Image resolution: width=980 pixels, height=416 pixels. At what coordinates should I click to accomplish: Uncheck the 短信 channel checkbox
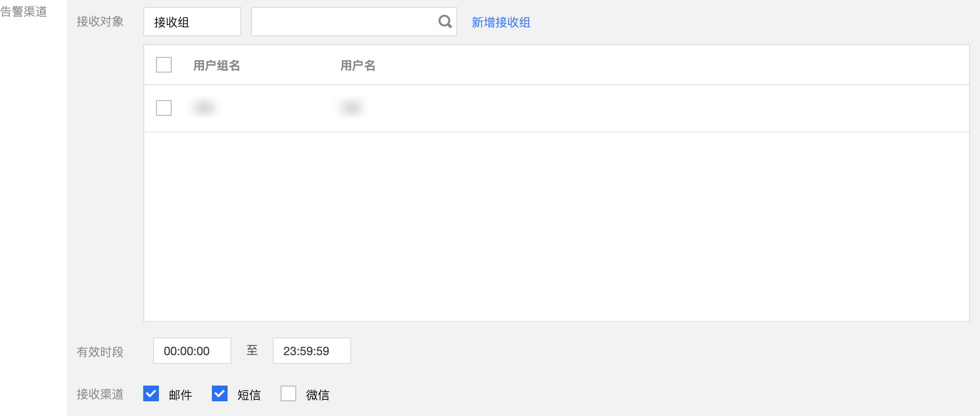[x=220, y=393]
